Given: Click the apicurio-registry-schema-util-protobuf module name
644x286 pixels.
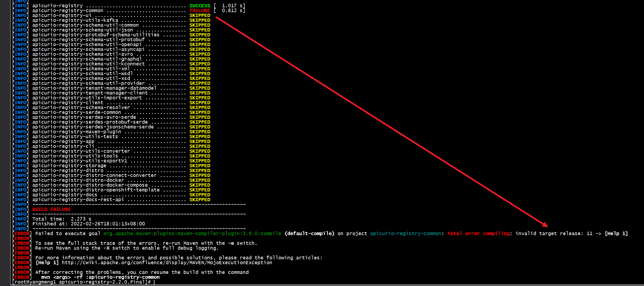Looking at the screenshot, I should pos(89,40).
